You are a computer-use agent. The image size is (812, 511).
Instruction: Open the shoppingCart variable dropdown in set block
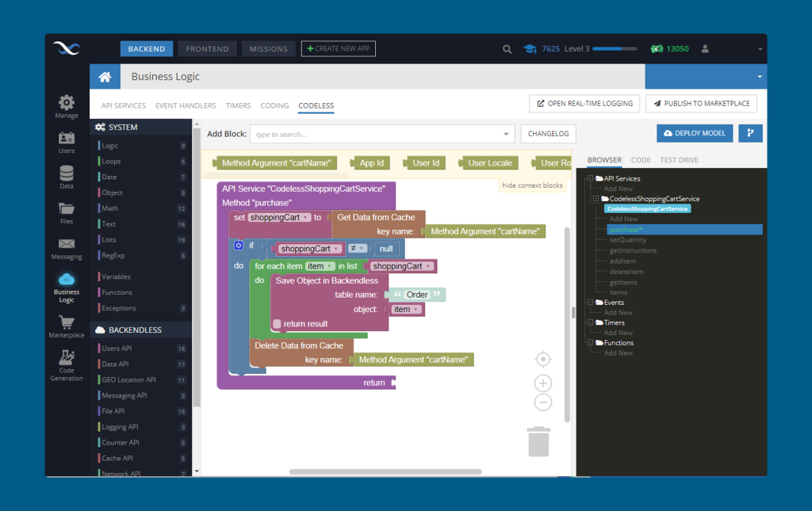coord(306,218)
